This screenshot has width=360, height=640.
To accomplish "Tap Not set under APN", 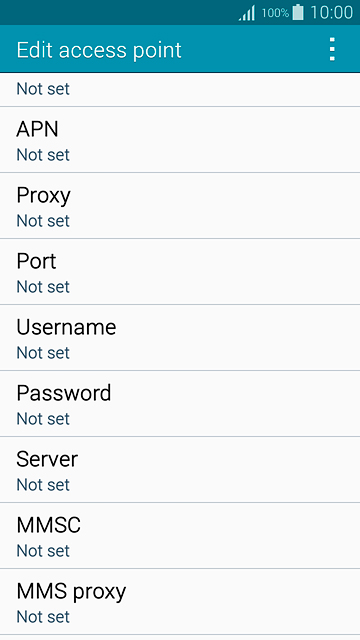I will [x=43, y=155].
